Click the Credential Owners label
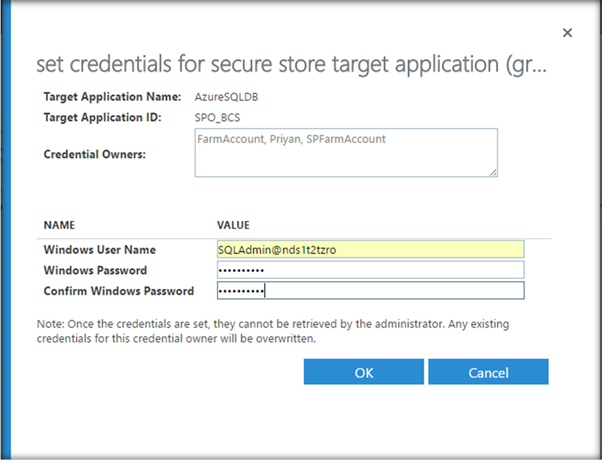 [x=97, y=154]
